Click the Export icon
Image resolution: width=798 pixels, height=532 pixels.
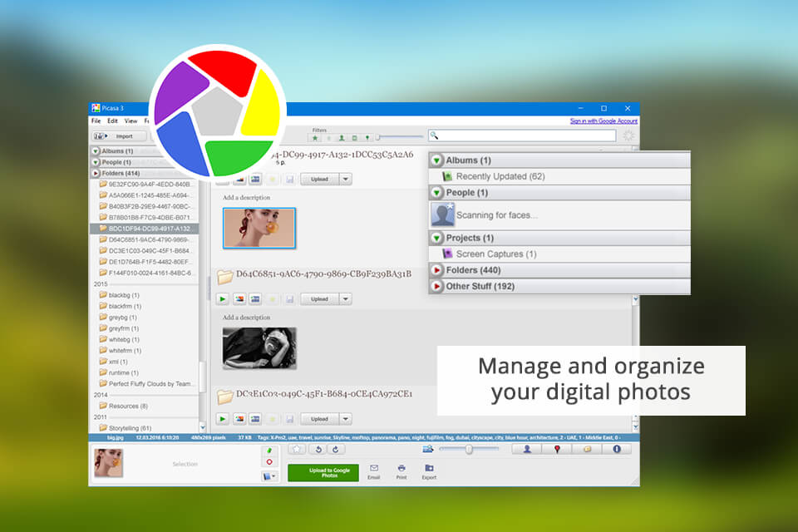pyautogui.click(x=429, y=471)
